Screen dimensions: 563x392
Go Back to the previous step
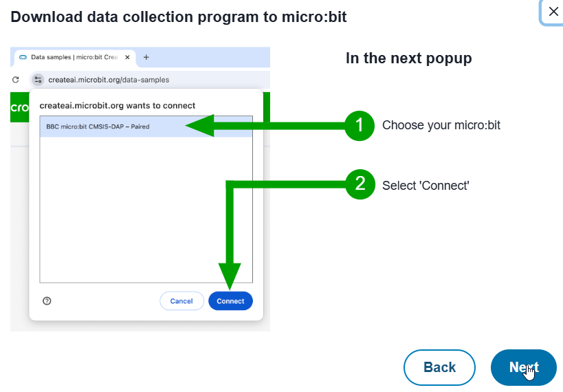(x=439, y=367)
